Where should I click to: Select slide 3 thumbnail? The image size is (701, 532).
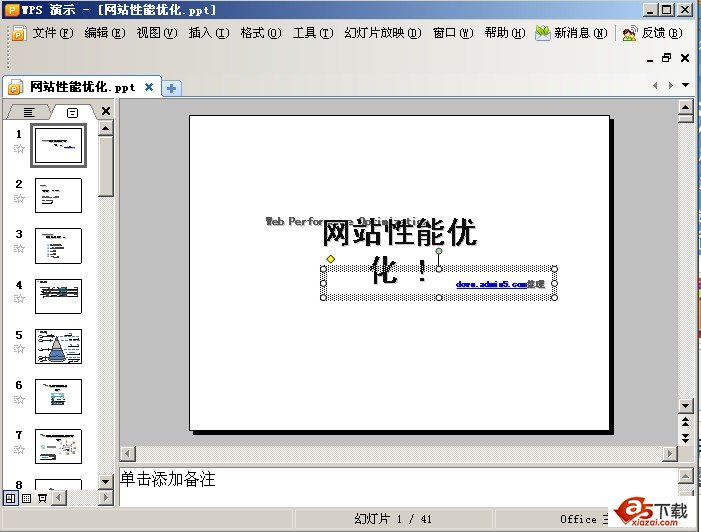pos(59,246)
